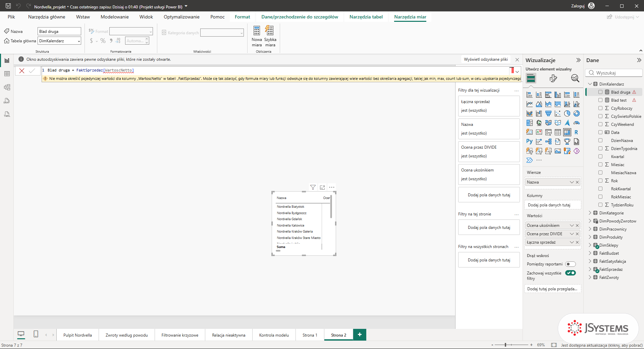Create a new measure with Nowa miara
The image size is (644, 349).
click(x=257, y=36)
